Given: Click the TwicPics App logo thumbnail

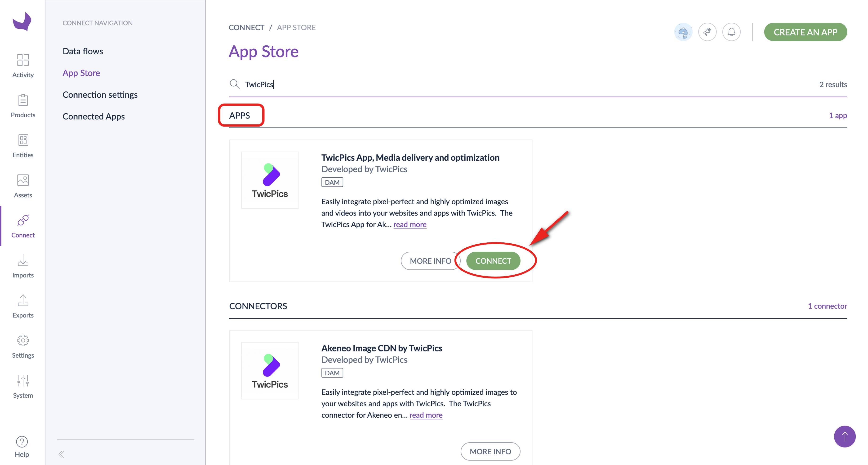Looking at the screenshot, I should (x=270, y=180).
